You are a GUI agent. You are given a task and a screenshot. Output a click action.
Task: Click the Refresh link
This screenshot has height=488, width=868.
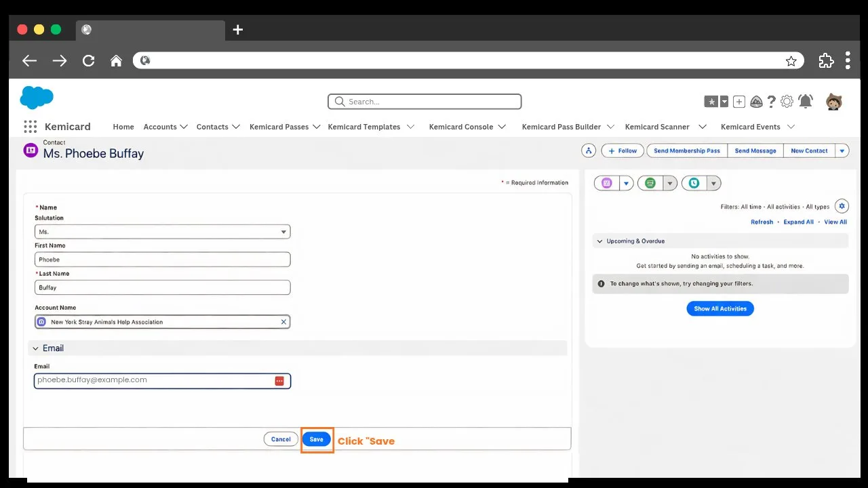[x=762, y=222]
